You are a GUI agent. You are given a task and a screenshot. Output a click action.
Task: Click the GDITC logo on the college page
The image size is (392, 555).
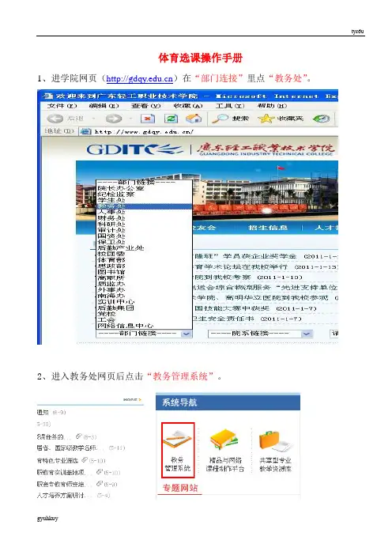[x=134, y=149]
